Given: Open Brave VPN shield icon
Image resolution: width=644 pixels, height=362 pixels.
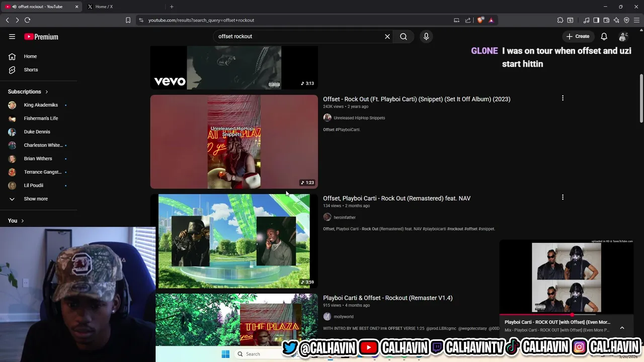Looking at the screenshot, I should [626, 20].
